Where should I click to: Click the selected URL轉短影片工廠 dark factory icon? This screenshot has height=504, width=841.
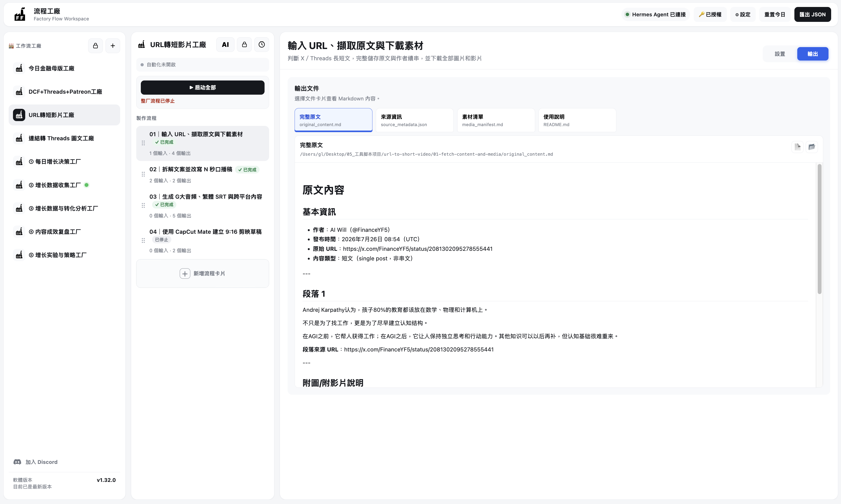(x=19, y=115)
